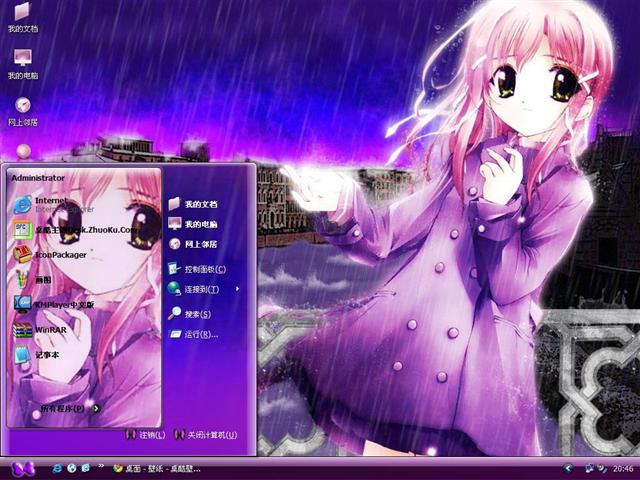Open 运行(R)... dialog
This screenshot has width=640, height=480.
[193, 334]
